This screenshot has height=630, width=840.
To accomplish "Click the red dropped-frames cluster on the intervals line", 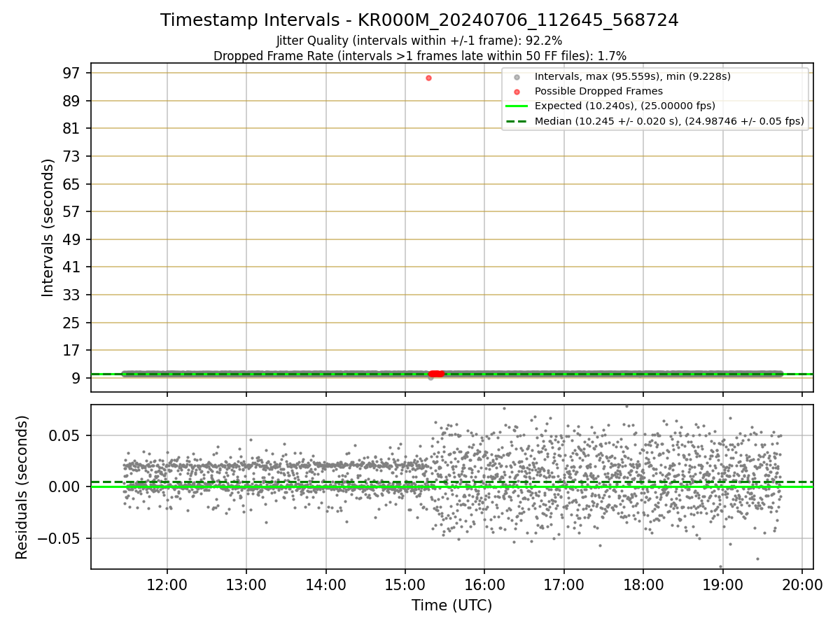I will pos(436,374).
